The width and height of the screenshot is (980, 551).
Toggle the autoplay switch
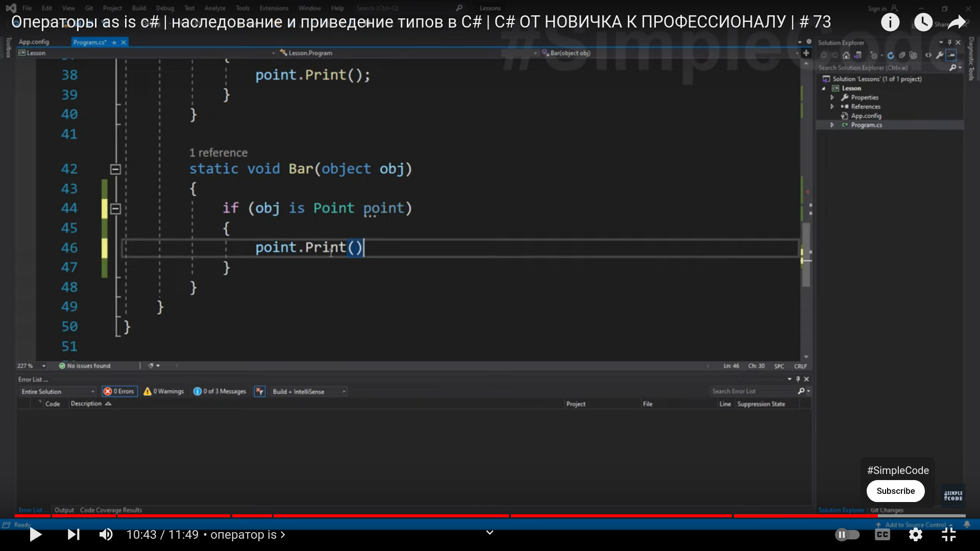[x=847, y=534]
